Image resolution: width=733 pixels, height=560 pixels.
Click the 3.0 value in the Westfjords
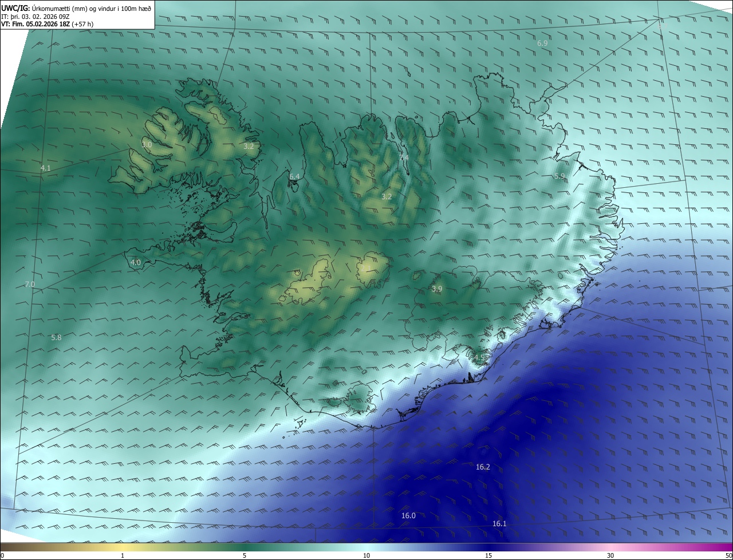click(147, 145)
